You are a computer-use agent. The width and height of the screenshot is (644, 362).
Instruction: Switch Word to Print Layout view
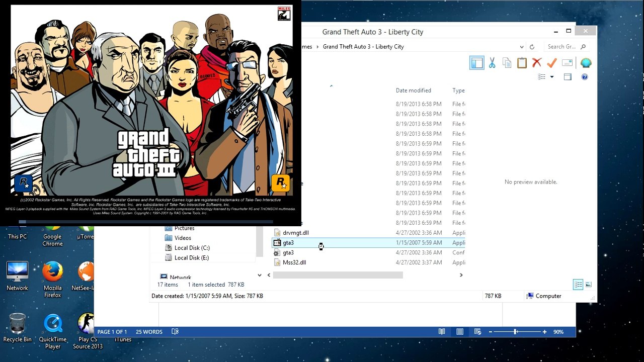(x=460, y=332)
